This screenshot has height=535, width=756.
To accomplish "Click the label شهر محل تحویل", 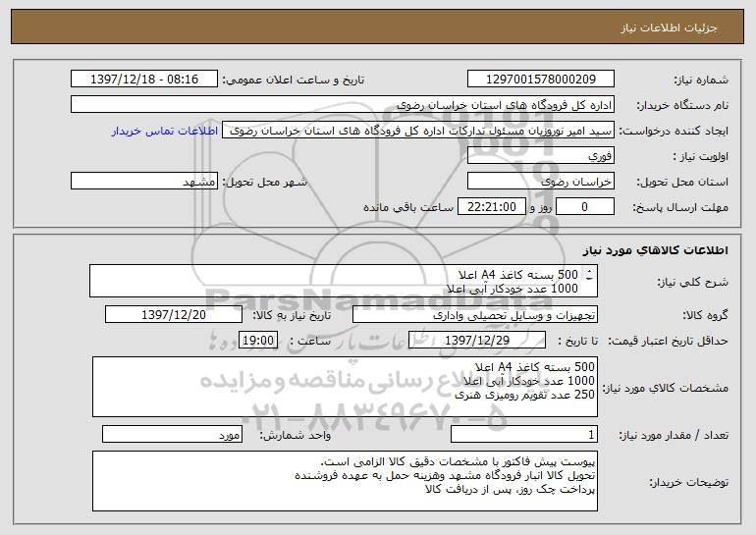I will [x=264, y=183].
